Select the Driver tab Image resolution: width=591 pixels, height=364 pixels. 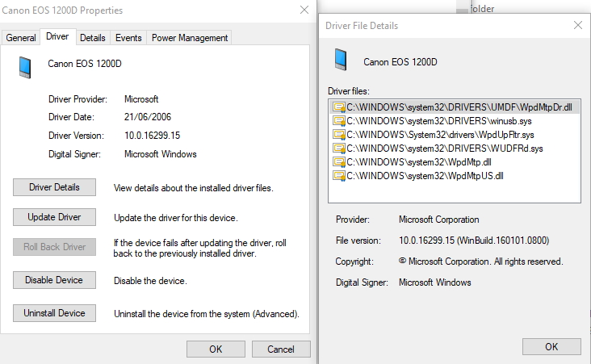[x=57, y=36]
